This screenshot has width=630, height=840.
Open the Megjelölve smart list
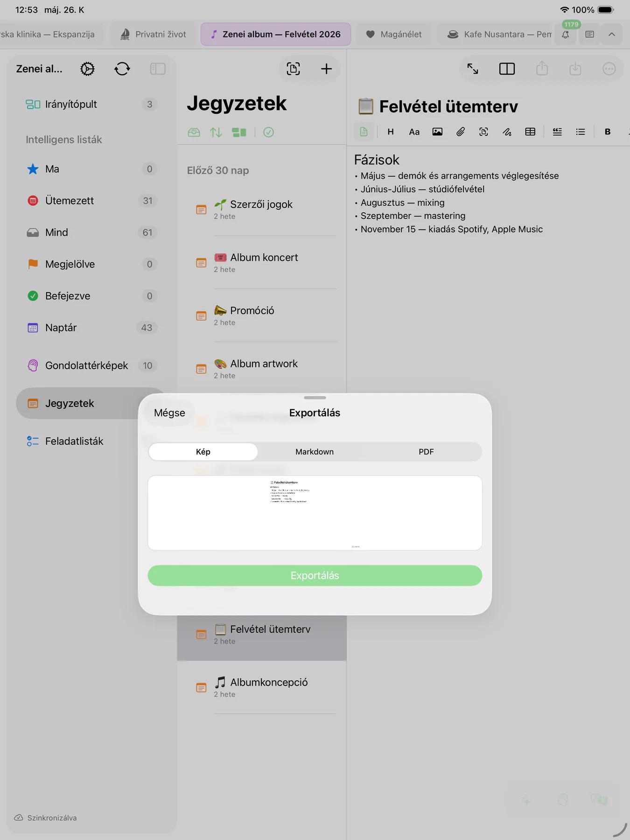point(91,264)
